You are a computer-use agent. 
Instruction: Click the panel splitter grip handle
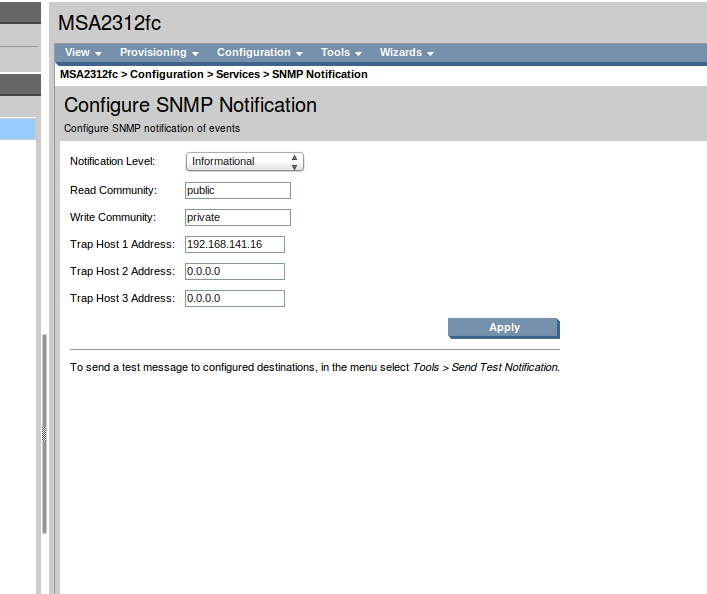(44, 434)
